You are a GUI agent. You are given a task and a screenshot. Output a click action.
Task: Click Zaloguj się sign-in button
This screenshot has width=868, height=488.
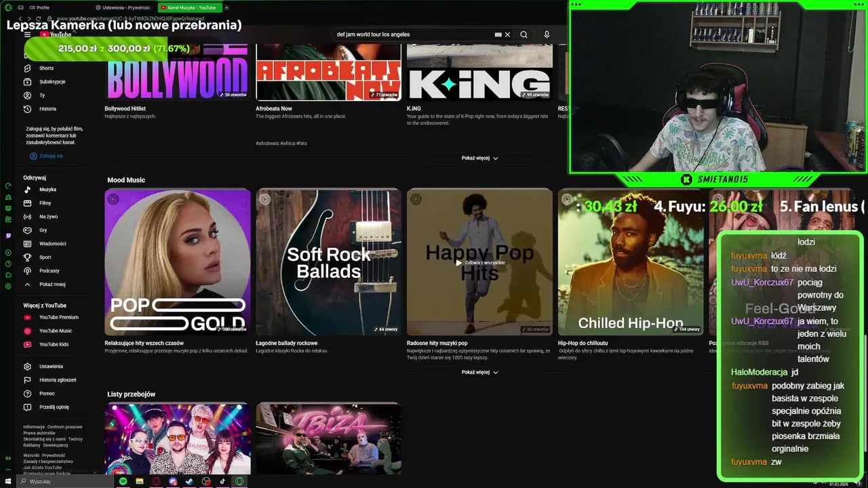[x=46, y=156]
